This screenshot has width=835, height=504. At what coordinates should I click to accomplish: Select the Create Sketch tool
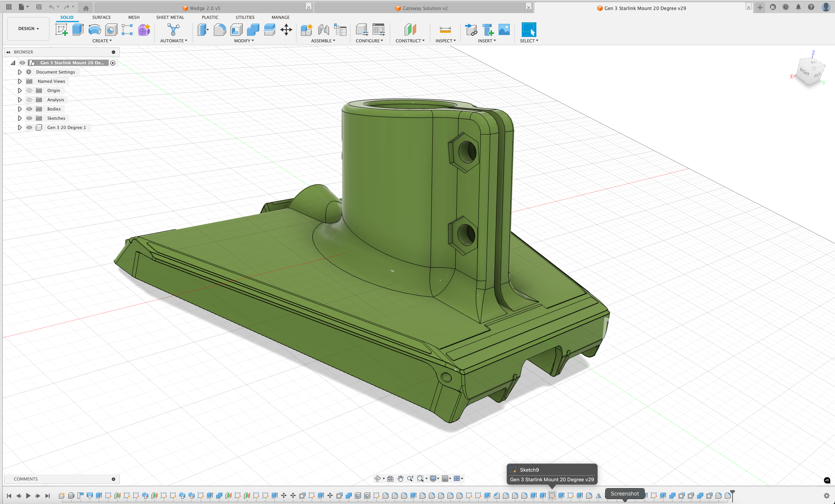[61, 30]
